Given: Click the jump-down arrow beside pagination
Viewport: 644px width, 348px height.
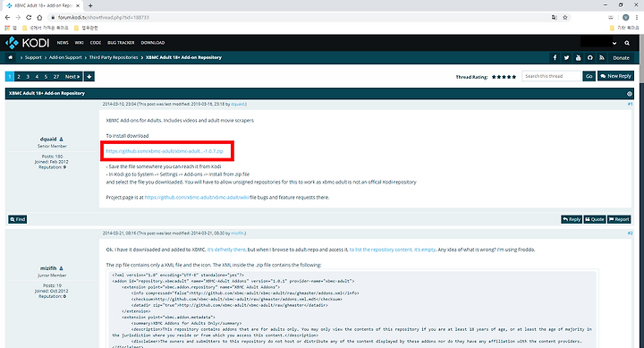Looking at the screenshot, I should tap(89, 76).
